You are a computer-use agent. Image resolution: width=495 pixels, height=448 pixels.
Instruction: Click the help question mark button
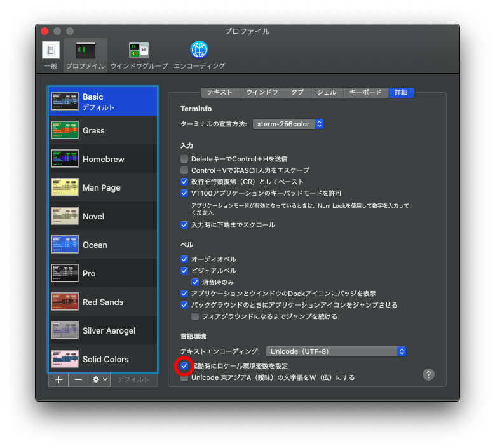click(x=428, y=374)
